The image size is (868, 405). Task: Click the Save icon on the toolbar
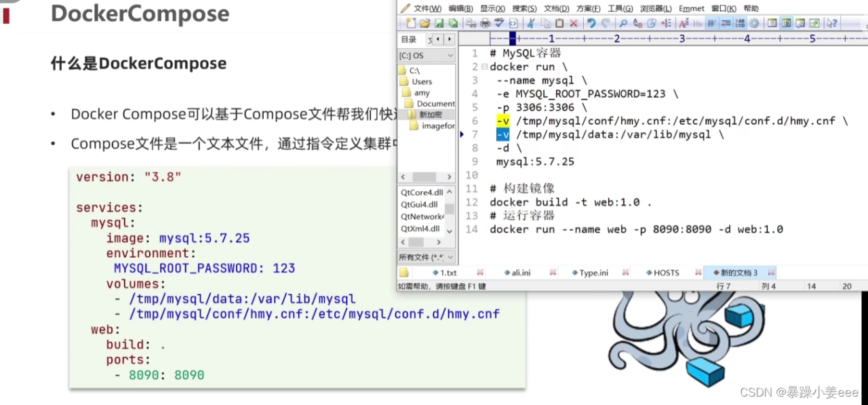tap(439, 23)
